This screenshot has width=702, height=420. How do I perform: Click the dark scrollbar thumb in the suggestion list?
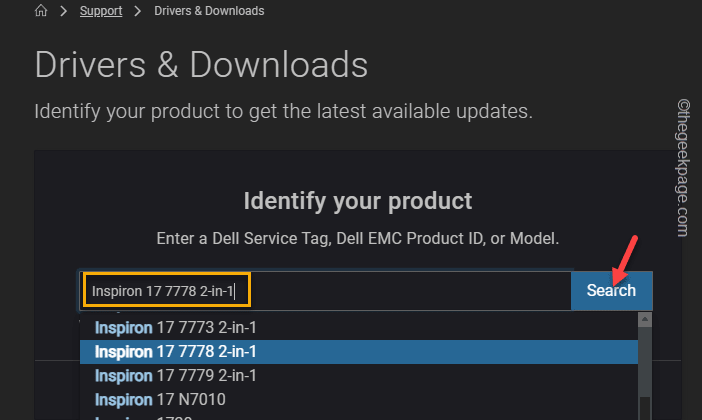tap(645, 408)
